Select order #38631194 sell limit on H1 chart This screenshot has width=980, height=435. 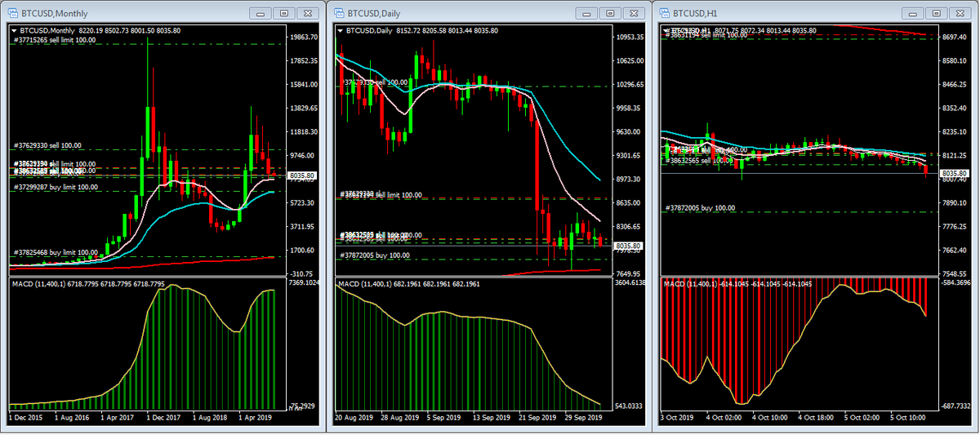707,35
